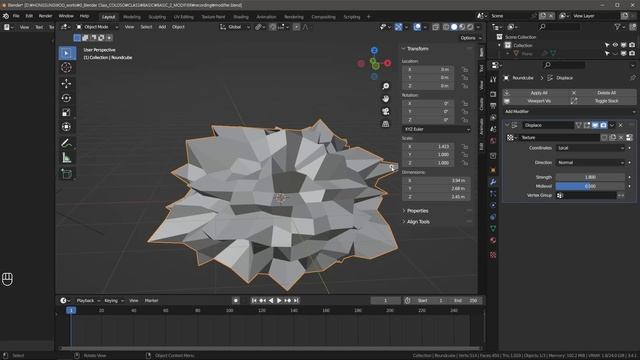Click the X axis on navigation gizmo
640x360 pixels.
coord(387,63)
